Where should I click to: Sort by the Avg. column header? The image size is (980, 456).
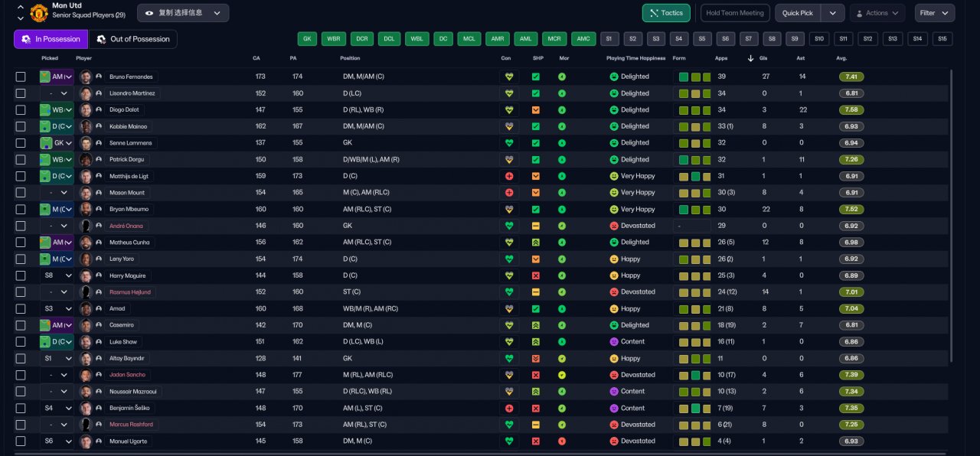(x=841, y=58)
